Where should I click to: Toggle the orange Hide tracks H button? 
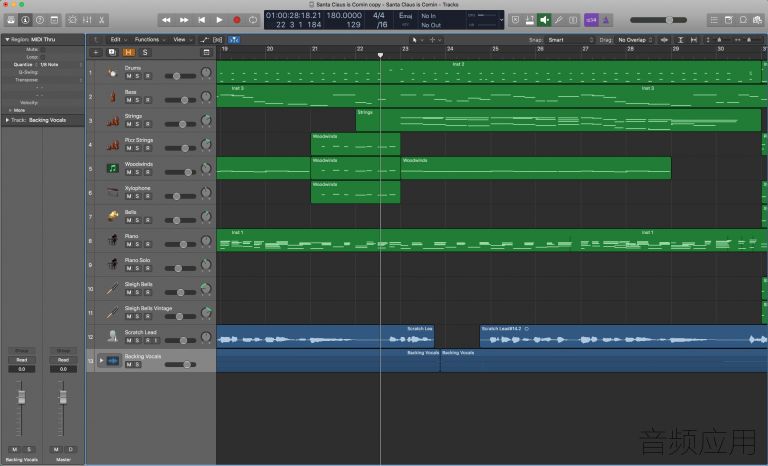click(x=128, y=52)
